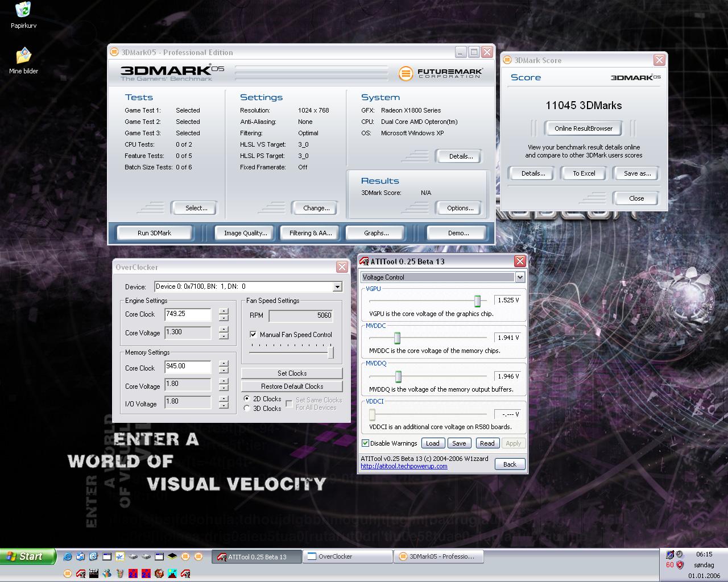Image resolution: width=728 pixels, height=582 pixels.
Task: Increase Engine Core Clock with up arrow
Action: [224, 311]
